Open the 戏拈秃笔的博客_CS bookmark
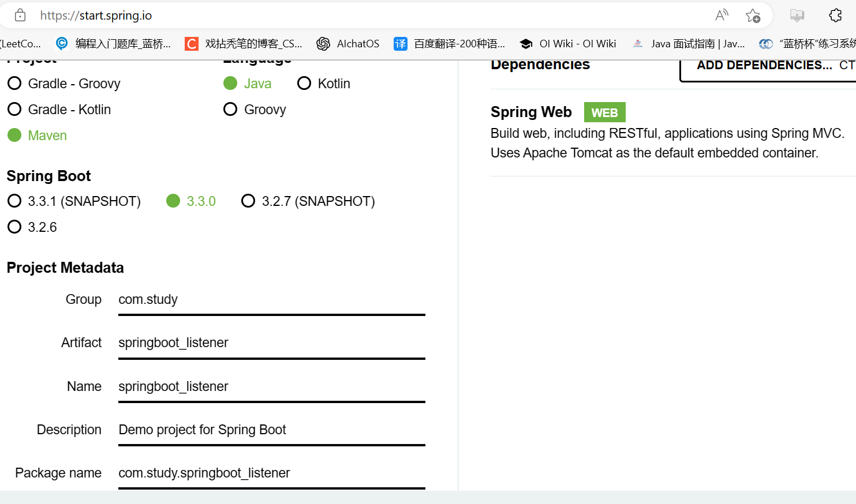Viewport: 856px width, 504px height. click(244, 44)
